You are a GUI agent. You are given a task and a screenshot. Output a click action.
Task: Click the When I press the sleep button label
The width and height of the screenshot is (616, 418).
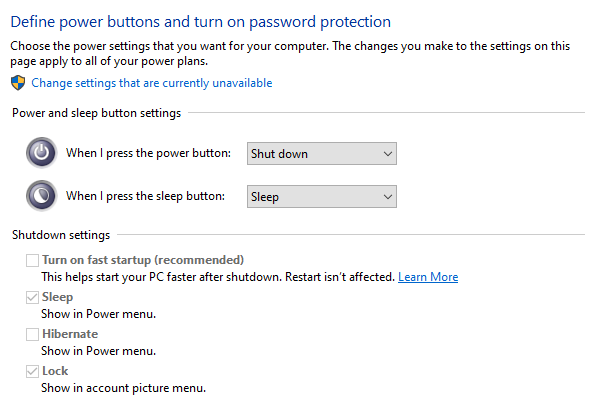pyautogui.click(x=145, y=196)
